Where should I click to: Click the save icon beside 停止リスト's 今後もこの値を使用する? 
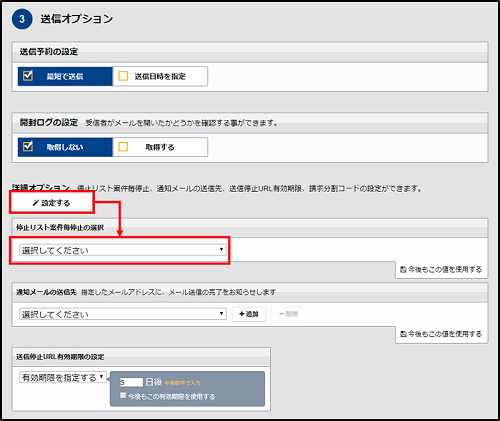pyautogui.click(x=403, y=269)
